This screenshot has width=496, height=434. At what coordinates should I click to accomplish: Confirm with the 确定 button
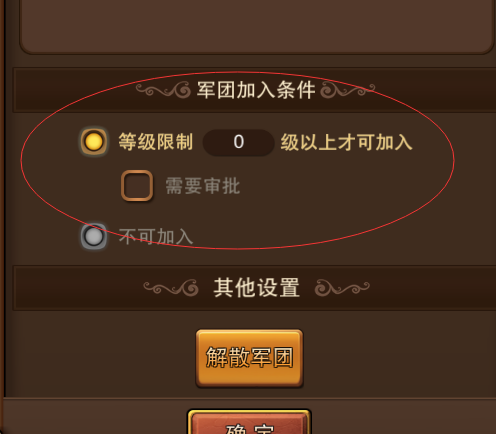(249, 423)
